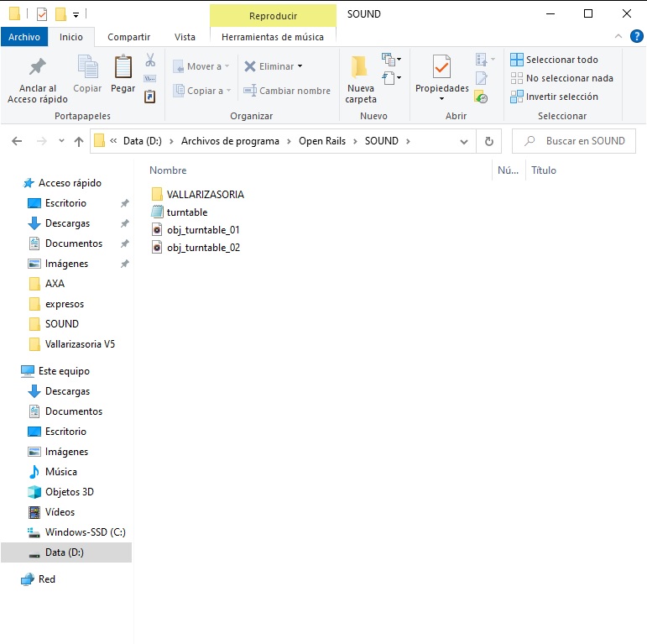
Task: Expand the address bar history dropdown
Action: (464, 141)
